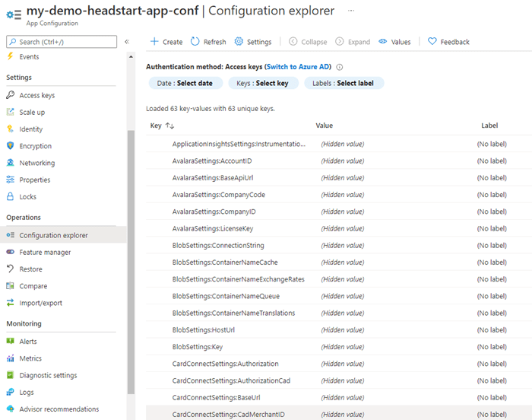Click the App Configuration resource icon

(14, 14)
